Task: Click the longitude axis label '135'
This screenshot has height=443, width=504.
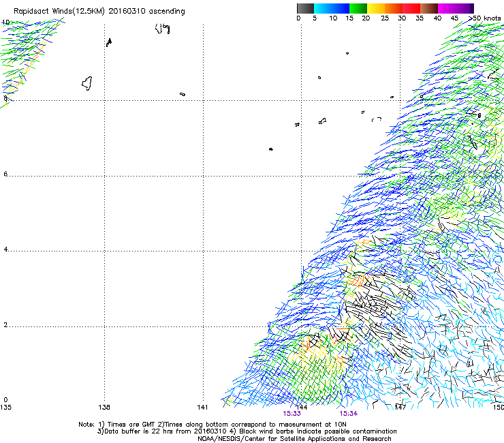Action: coord(5,408)
